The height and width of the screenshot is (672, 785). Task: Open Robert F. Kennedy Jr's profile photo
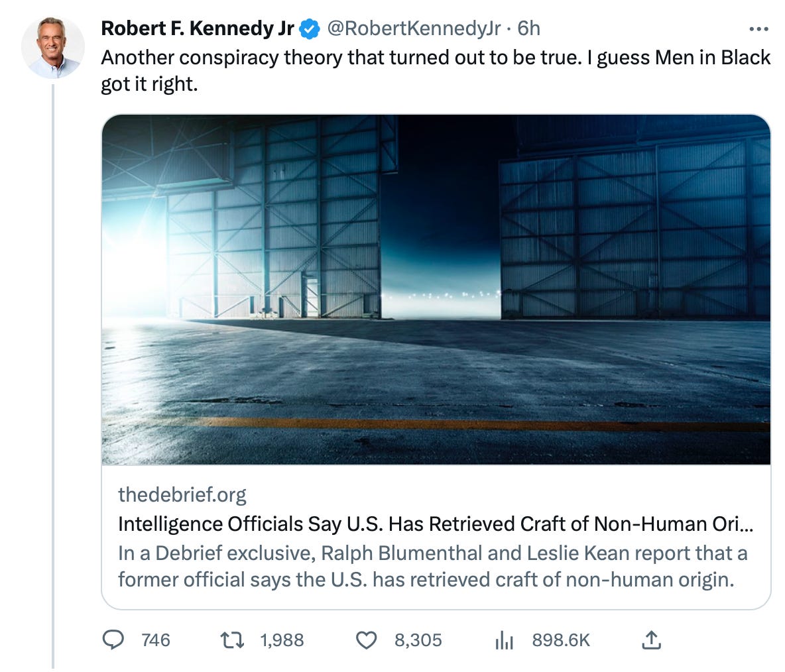coord(53,48)
